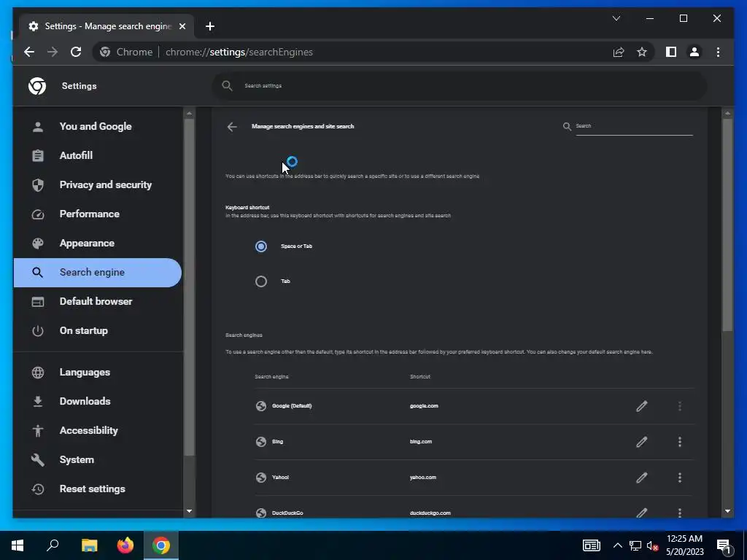This screenshot has height=560, width=747.
Task: Open taskbar search magnifier
Action: 53,545
